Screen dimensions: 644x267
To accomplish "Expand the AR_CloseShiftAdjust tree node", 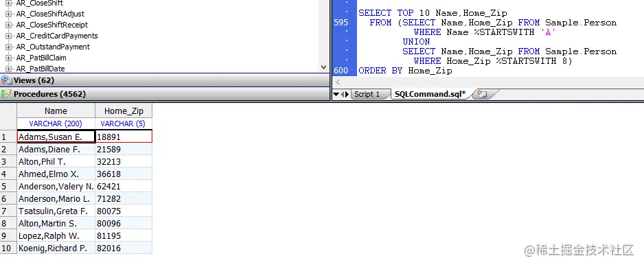I will pos(8,14).
